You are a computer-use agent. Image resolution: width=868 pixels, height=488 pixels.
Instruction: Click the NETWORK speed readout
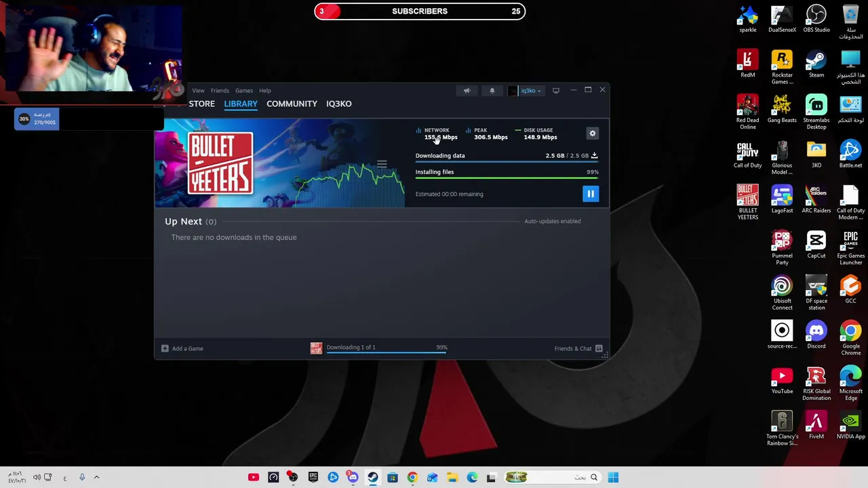[x=437, y=134]
